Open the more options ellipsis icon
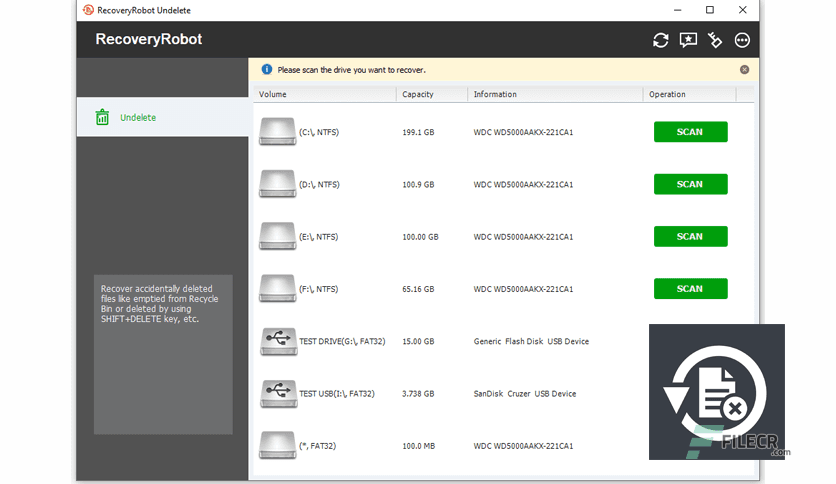Screen dimensions: 836x484 (742, 40)
